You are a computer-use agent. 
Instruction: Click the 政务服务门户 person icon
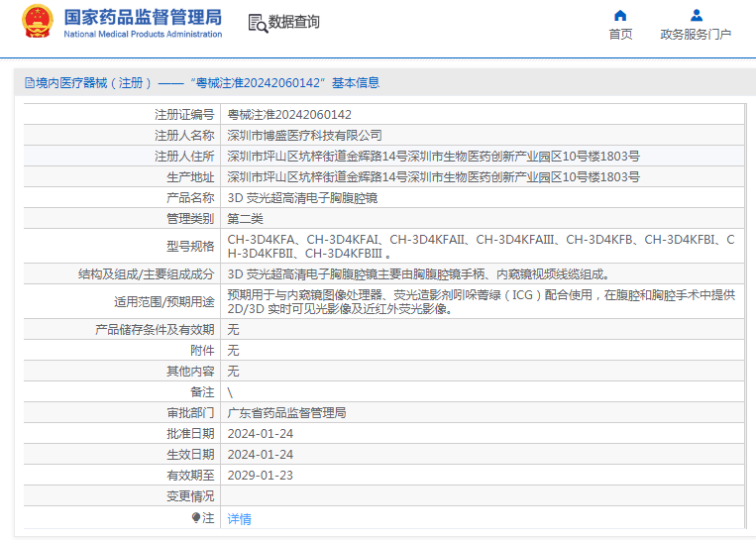click(x=697, y=16)
